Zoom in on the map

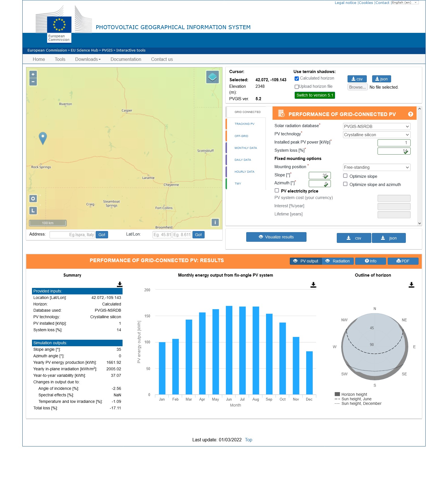[x=33, y=74]
